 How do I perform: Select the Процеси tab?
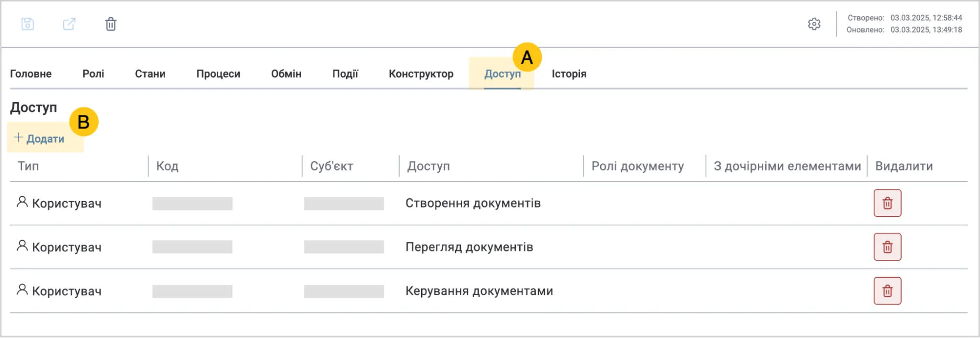pyautogui.click(x=218, y=74)
